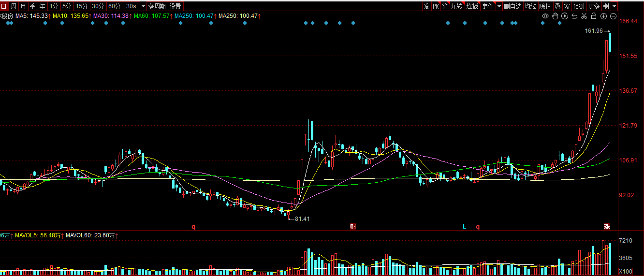Open the 更多 more options button
The height and width of the screenshot is (276, 644).
click(594, 6)
